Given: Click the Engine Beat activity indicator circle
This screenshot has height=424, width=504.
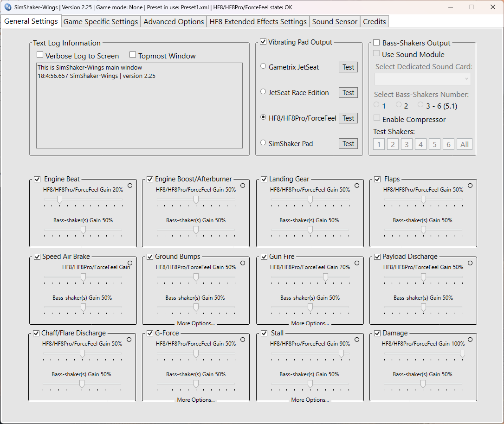Looking at the screenshot, I should click(130, 185).
